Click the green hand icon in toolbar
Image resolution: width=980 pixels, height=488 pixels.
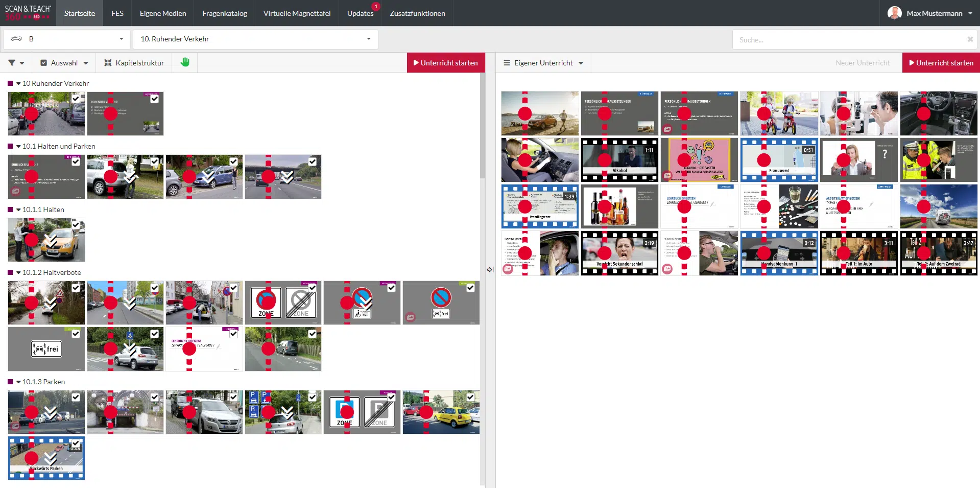tap(185, 62)
